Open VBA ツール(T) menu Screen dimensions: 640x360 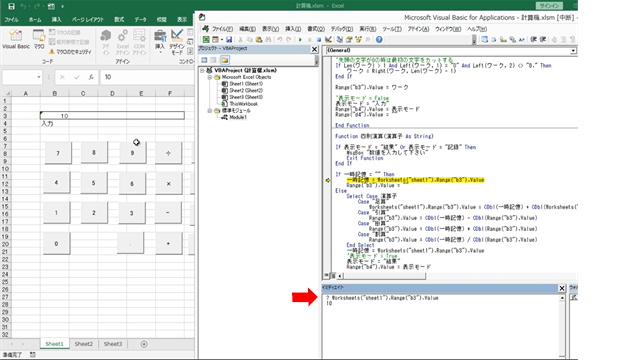pyautogui.click(x=392, y=29)
